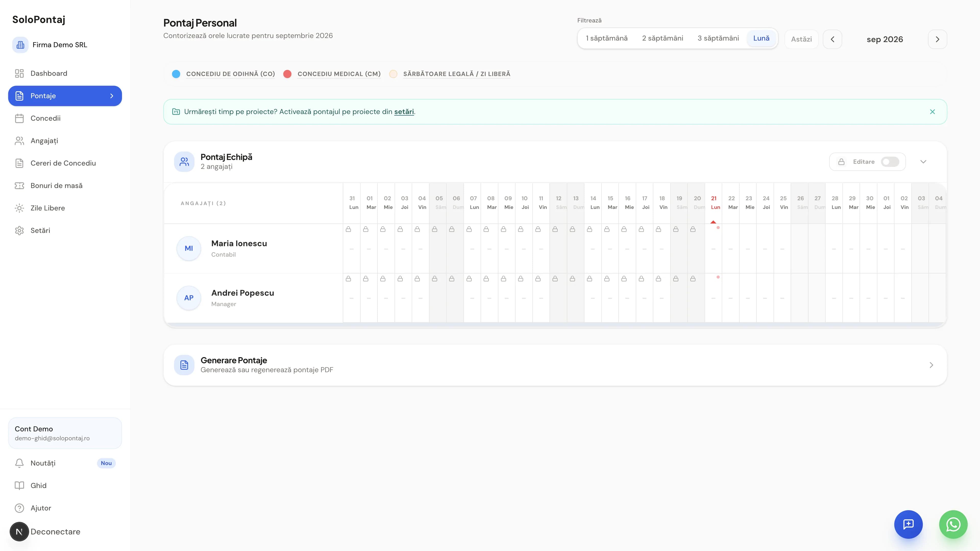The image size is (980, 551).
Task: Open Noutăți notifications bell
Action: [19, 463]
